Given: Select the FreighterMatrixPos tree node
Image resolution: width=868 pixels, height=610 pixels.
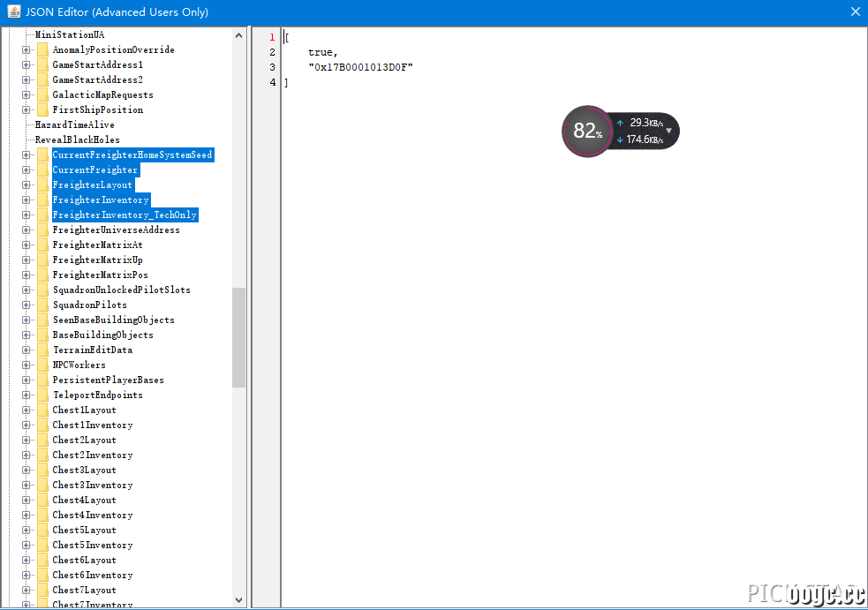Looking at the screenshot, I should (100, 275).
